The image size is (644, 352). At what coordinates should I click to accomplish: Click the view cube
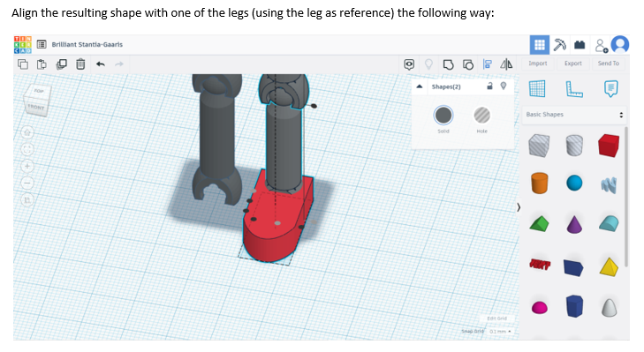(37, 100)
